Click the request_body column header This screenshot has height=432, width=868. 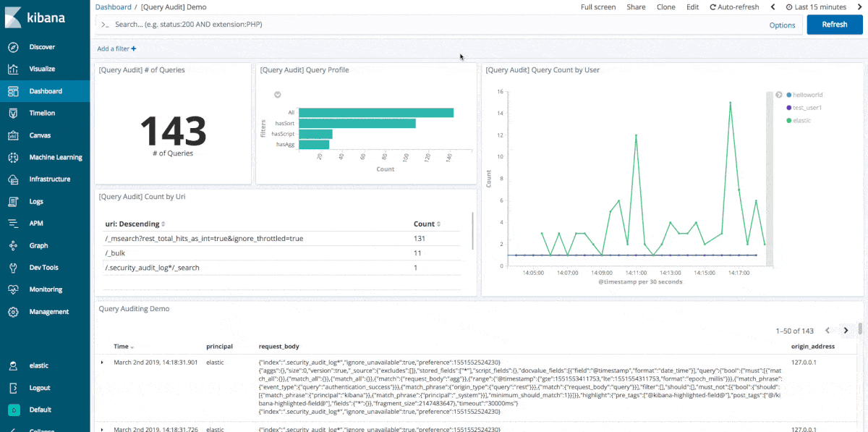click(278, 347)
